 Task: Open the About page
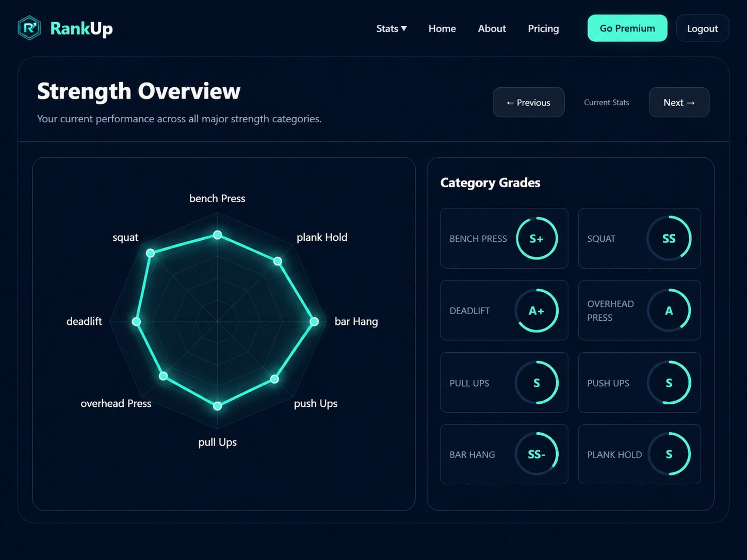(x=492, y=28)
